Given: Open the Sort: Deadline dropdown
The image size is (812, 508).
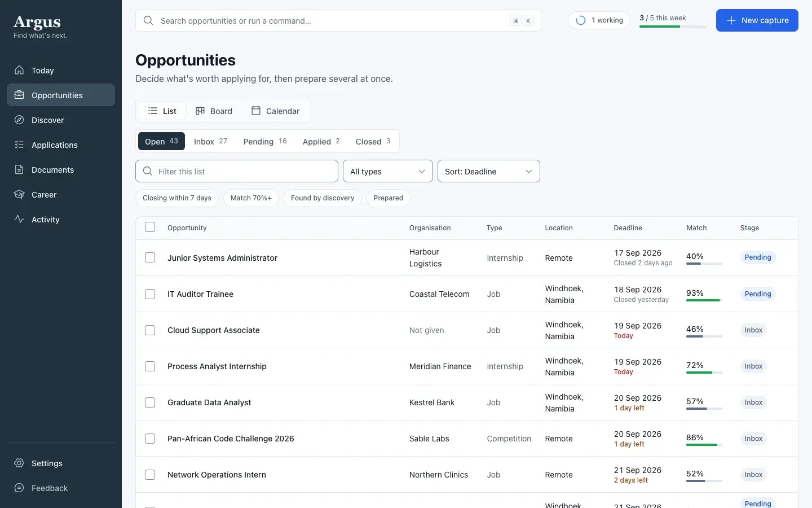Looking at the screenshot, I should (489, 171).
